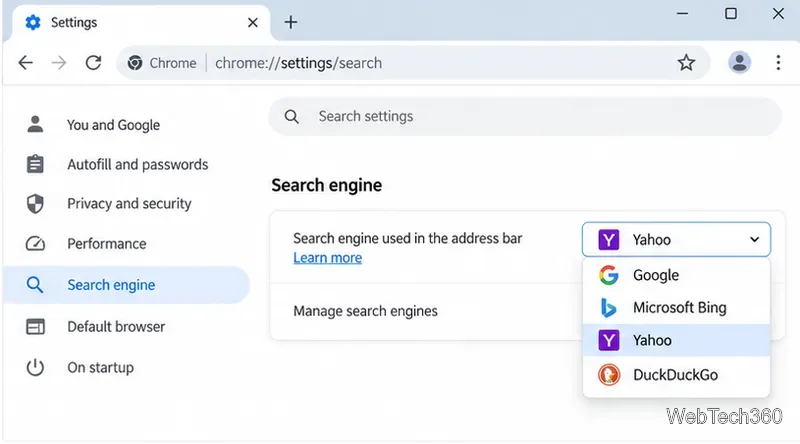Open a new tab with plus
800x444 pixels.
(x=291, y=22)
